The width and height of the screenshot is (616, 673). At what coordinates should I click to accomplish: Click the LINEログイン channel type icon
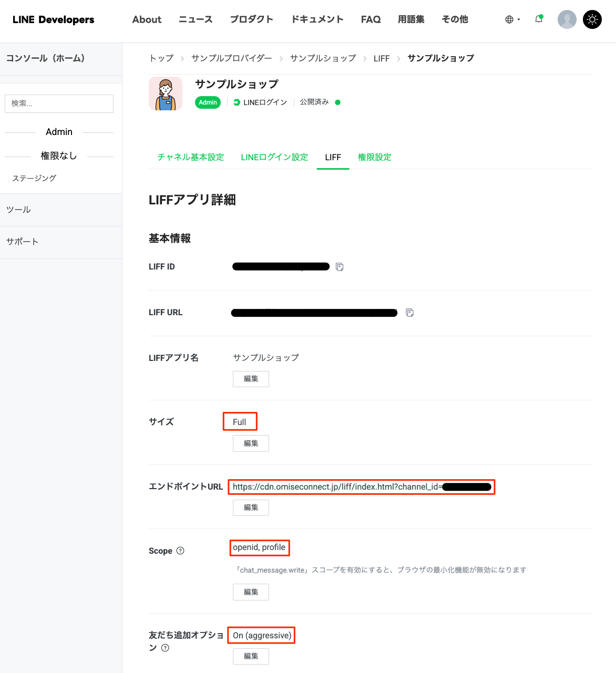point(237,102)
